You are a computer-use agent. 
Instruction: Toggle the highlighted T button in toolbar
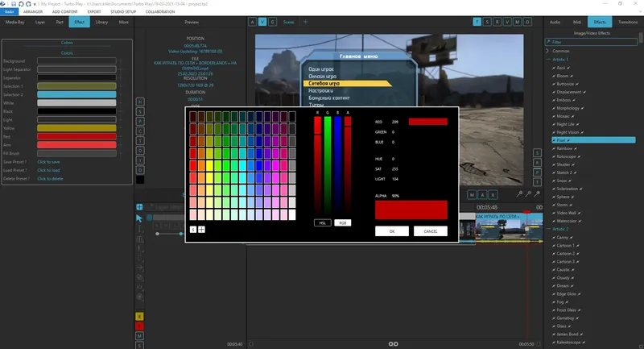click(477, 22)
